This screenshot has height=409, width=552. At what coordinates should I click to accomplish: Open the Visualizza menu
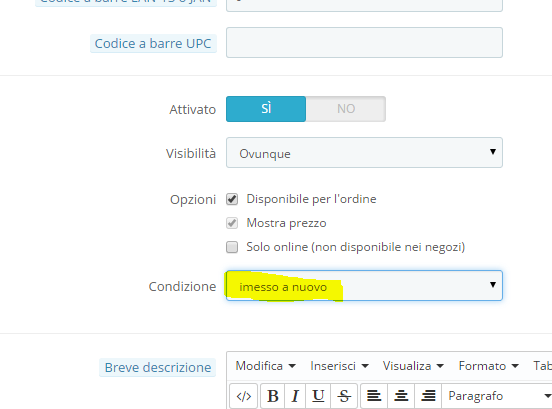coord(413,366)
